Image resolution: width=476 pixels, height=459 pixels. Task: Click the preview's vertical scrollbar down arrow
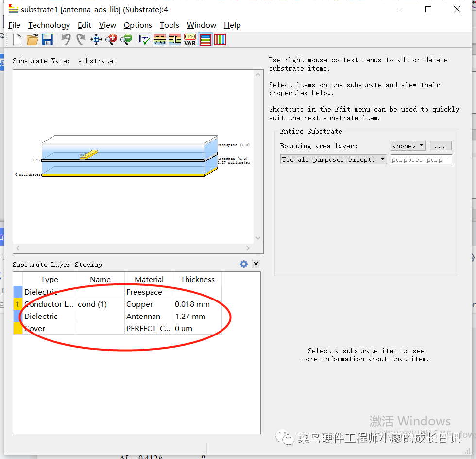[258, 238]
